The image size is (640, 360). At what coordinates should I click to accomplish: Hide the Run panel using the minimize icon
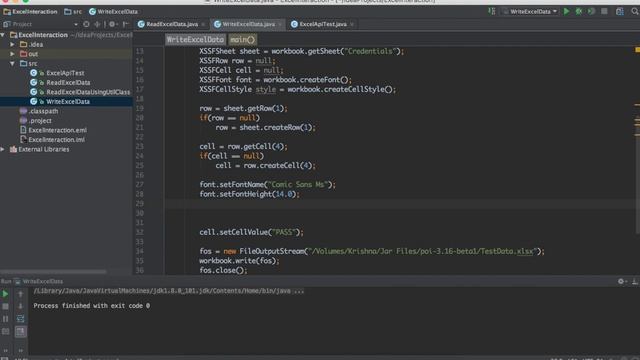635,281
